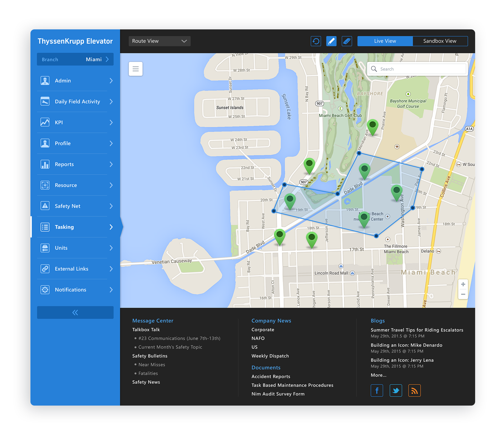
Task: Open the RSS feed icon
Action: pos(414,391)
